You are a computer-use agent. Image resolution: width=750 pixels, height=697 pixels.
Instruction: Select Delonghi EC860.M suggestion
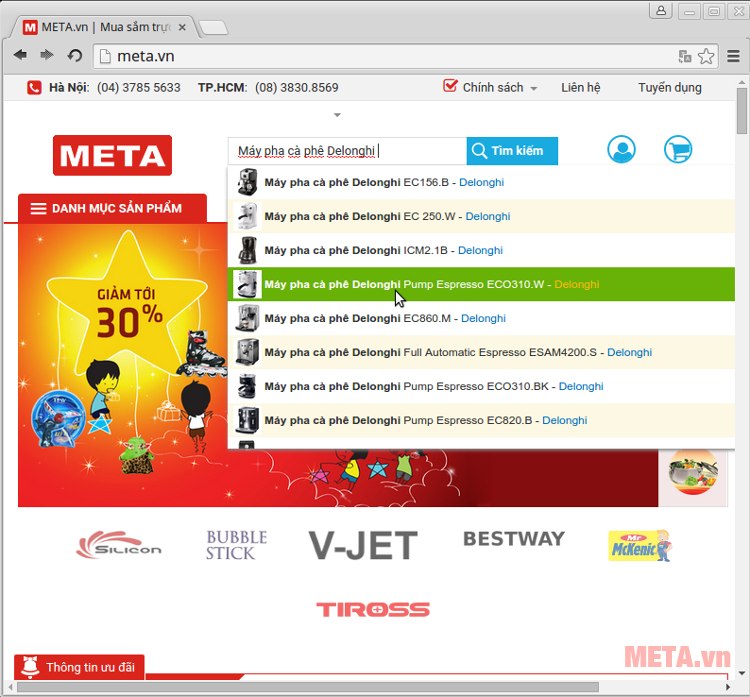[x=481, y=318]
